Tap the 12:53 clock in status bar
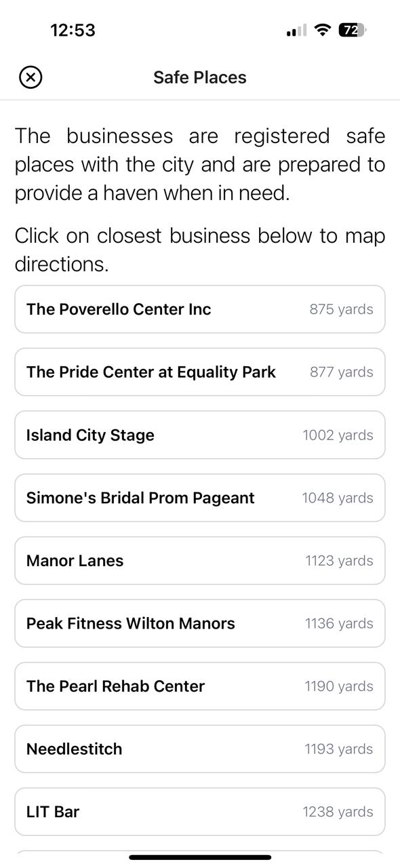Viewport: 400px width, 868px height. point(73,30)
